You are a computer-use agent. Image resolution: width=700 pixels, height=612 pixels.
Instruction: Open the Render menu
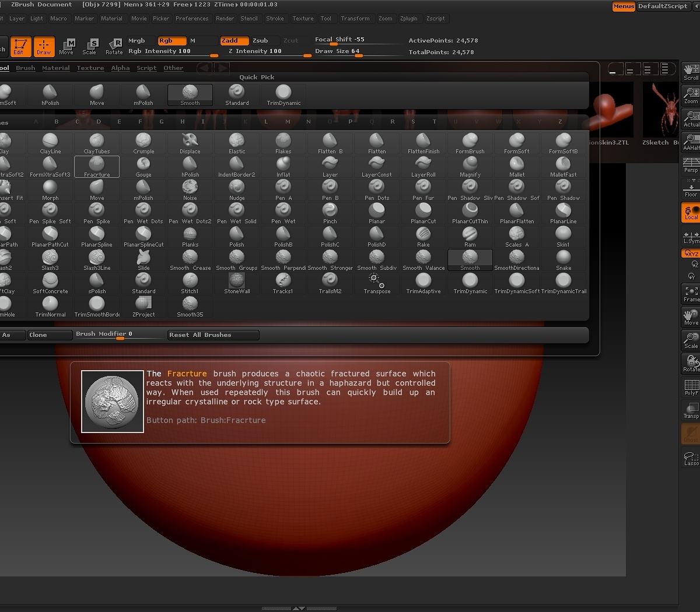point(225,19)
